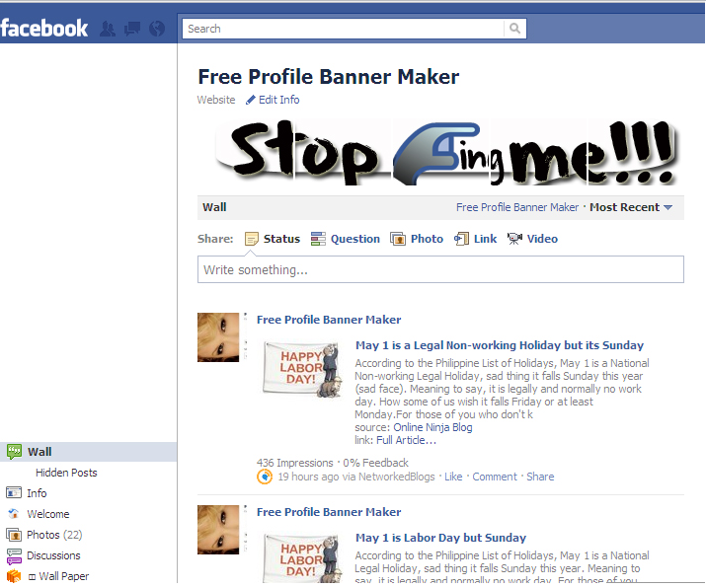Screen dimensions: 706x588
Task: Open 'May 1 is a Legal Non-working Holiday' article
Action: coord(500,345)
